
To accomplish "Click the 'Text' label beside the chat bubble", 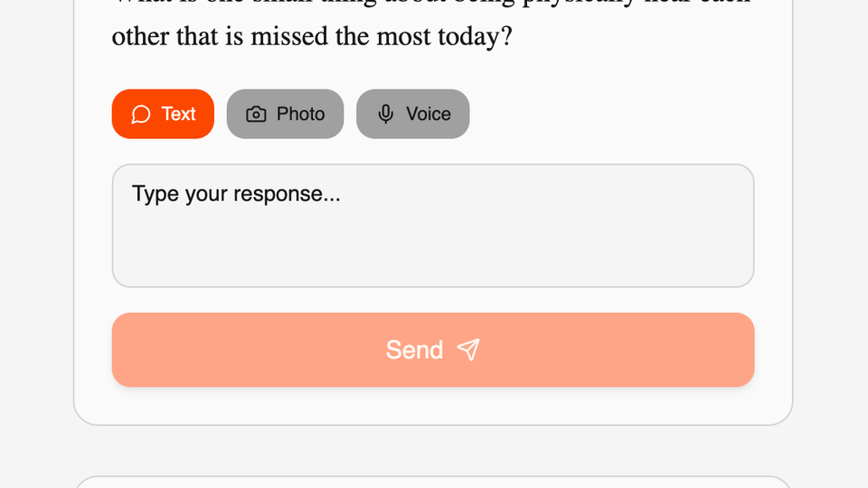I will (x=178, y=114).
